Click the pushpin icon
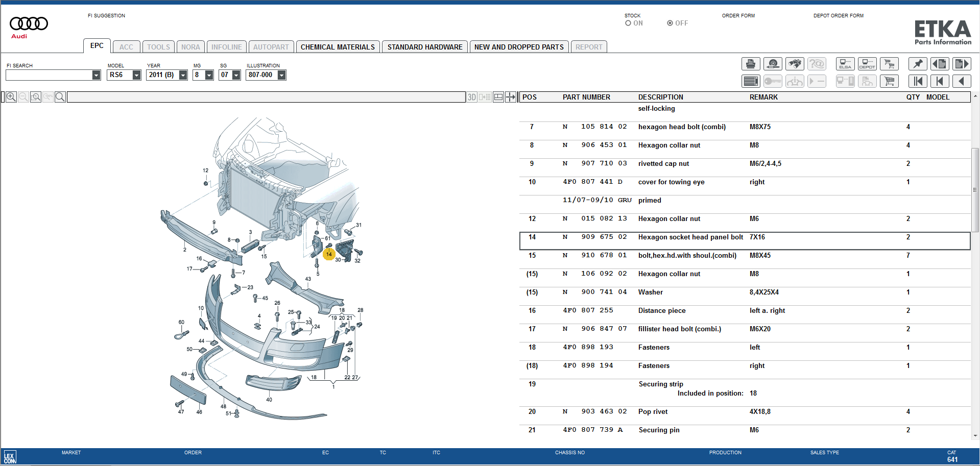 pos(918,64)
